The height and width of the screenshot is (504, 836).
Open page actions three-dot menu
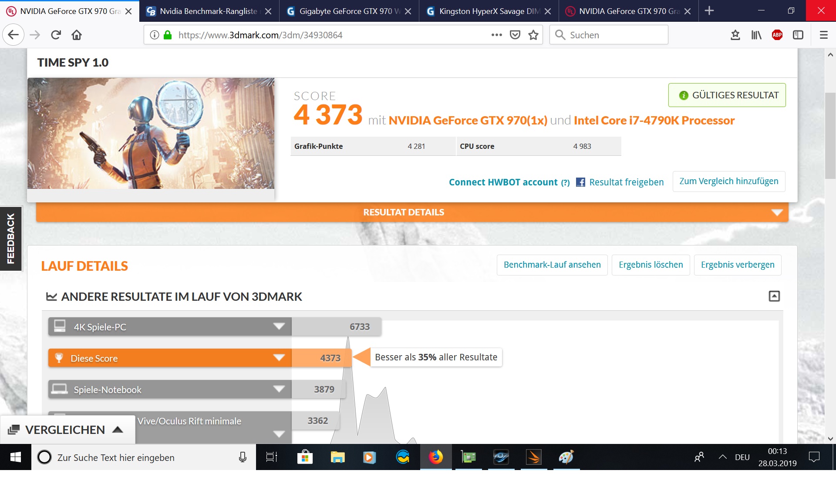click(497, 35)
